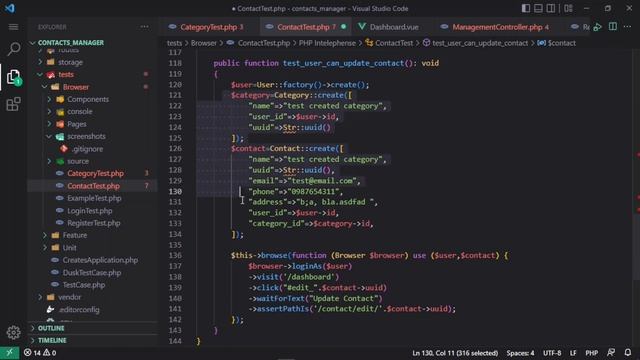The image size is (640, 360).
Task: Change end of line sequence LF
Action: click(x=573, y=353)
